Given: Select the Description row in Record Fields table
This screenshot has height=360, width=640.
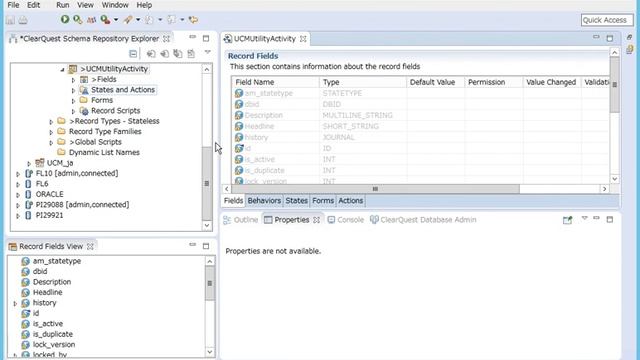Looking at the screenshot, I should coord(420,115).
